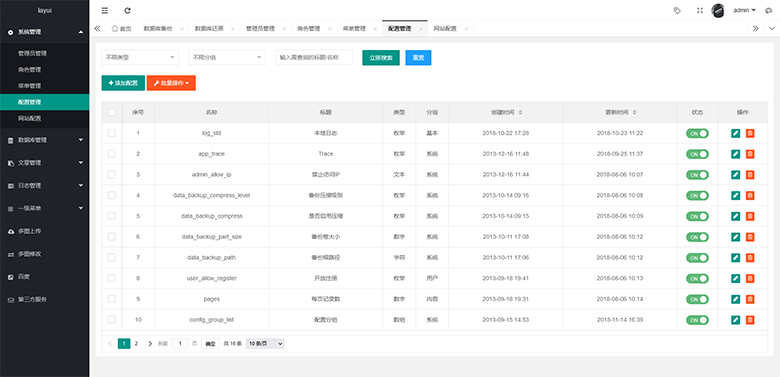Check the select-all checkbox in table header
The width and height of the screenshot is (780, 377).
(x=111, y=112)
